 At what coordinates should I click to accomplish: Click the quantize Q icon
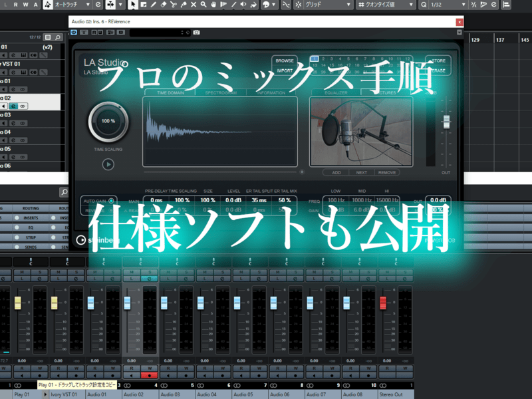pos(424,5)
